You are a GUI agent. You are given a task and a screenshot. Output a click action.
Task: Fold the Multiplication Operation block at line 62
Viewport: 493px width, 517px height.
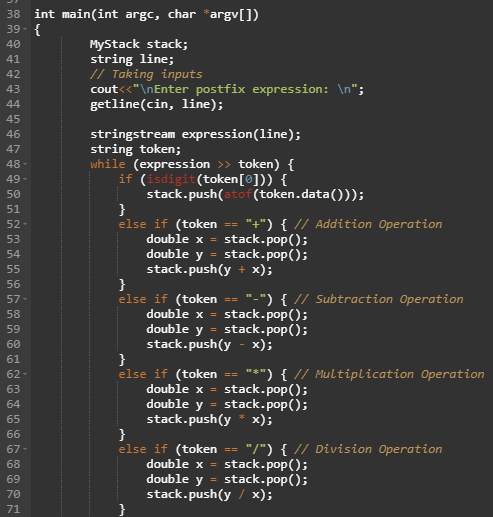coord(25,374)
